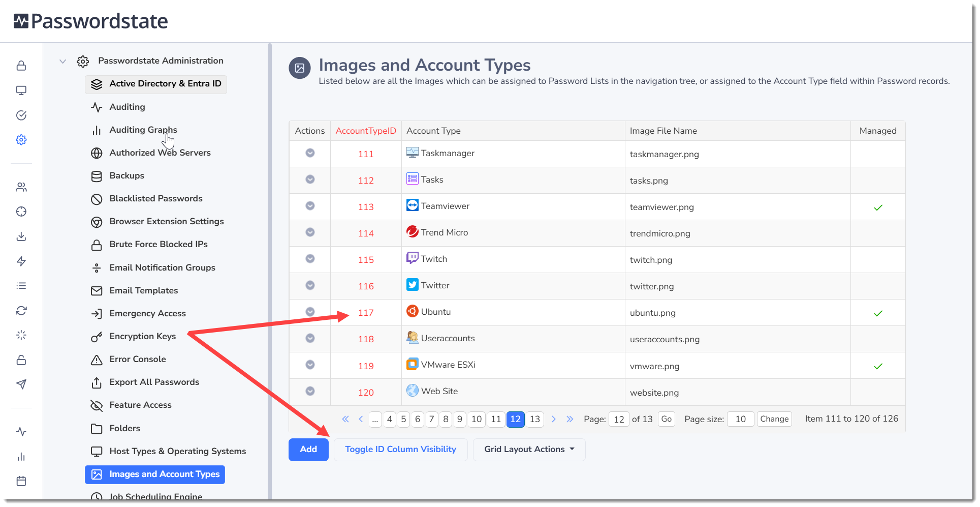Click the VMware ESXi icon in the grid
The image size is (980, 507).
pos(413,364)
